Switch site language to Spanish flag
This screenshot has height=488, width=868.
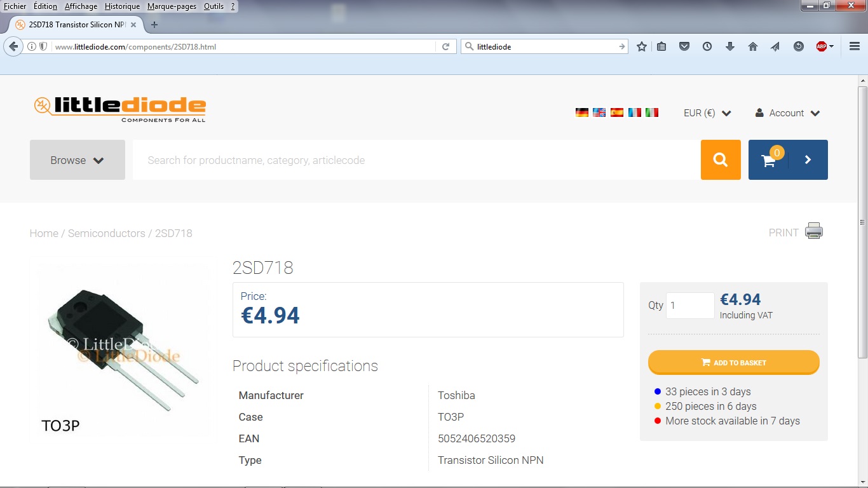(x=617, y=112)
